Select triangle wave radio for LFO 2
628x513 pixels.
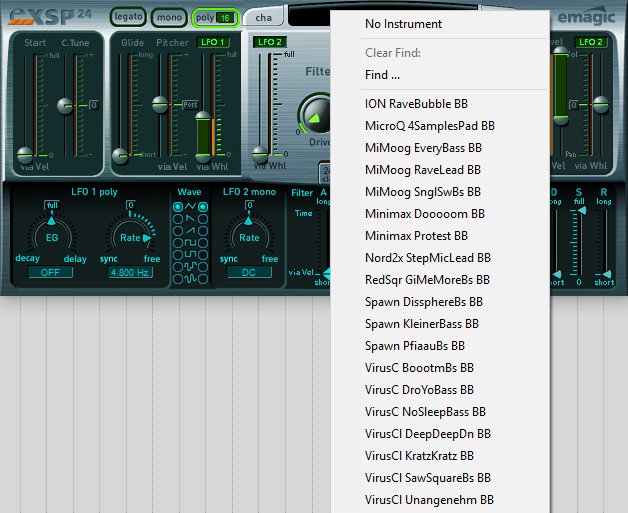pos(203,207)
